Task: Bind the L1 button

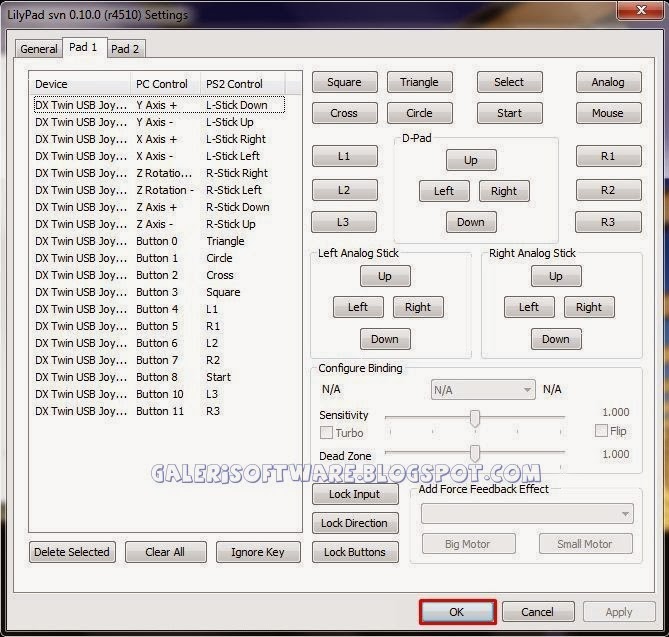Action: [x=344, y=156]
